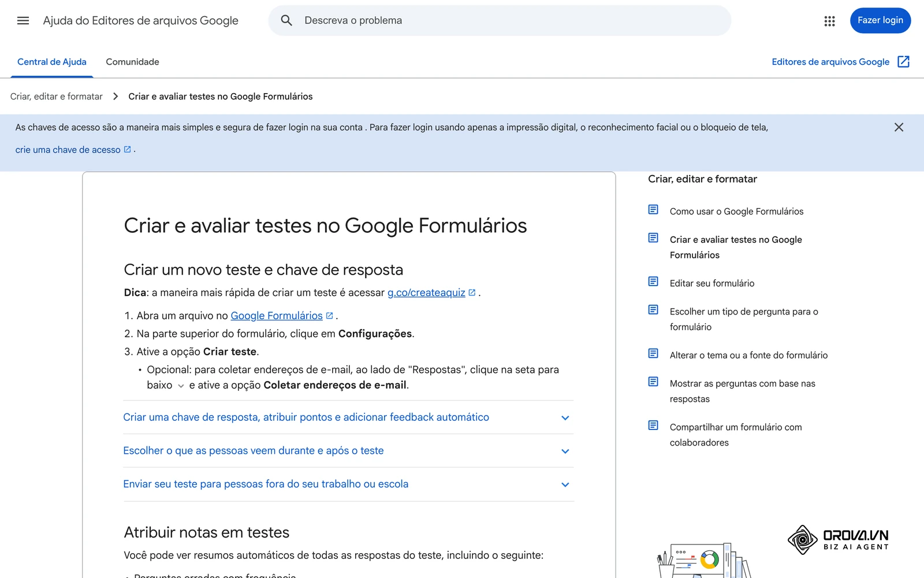The height and width of the screenshot is (578, 924).
Task: Open 'Editar seu formulário' sidebar article
Action: point(712,283)
